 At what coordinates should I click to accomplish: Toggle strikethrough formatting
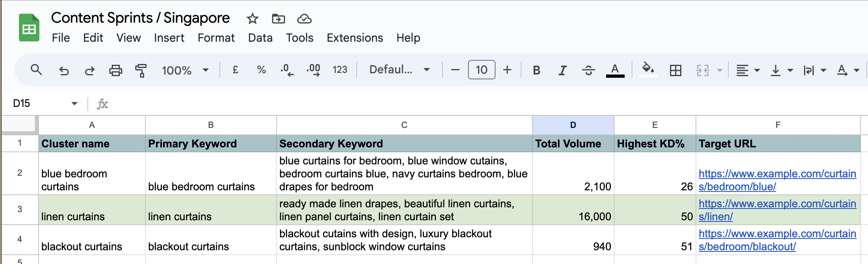point(588,70)
